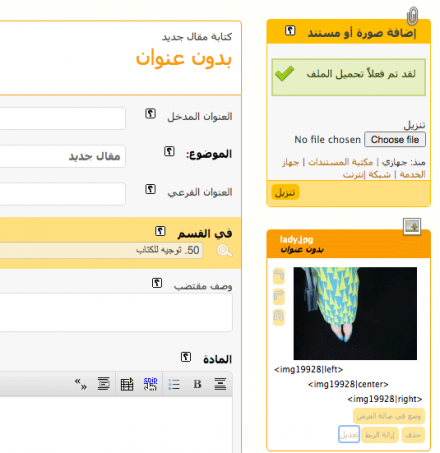440x453 pixels.
Task: Click the section selector field توجيه للكتاب
Action: (101, 250)
